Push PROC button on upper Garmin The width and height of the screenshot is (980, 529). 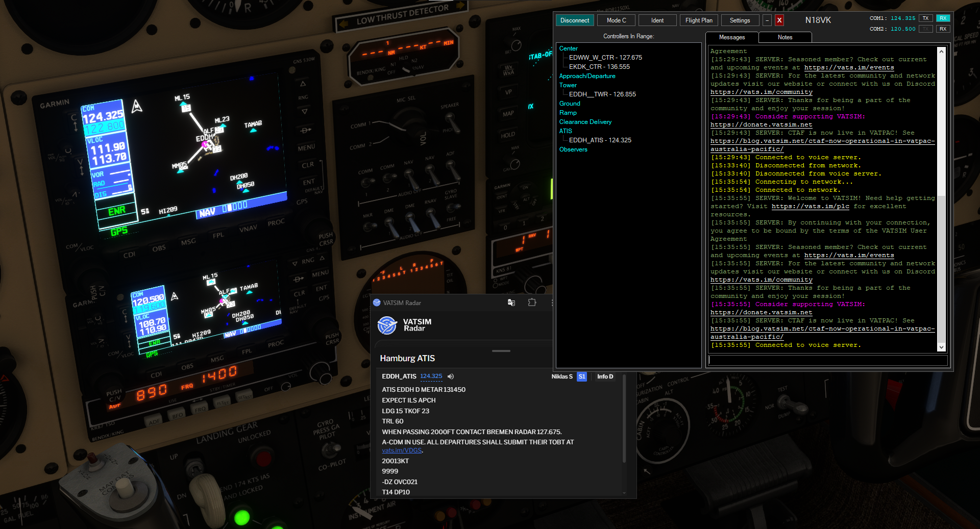pos(276,222)
